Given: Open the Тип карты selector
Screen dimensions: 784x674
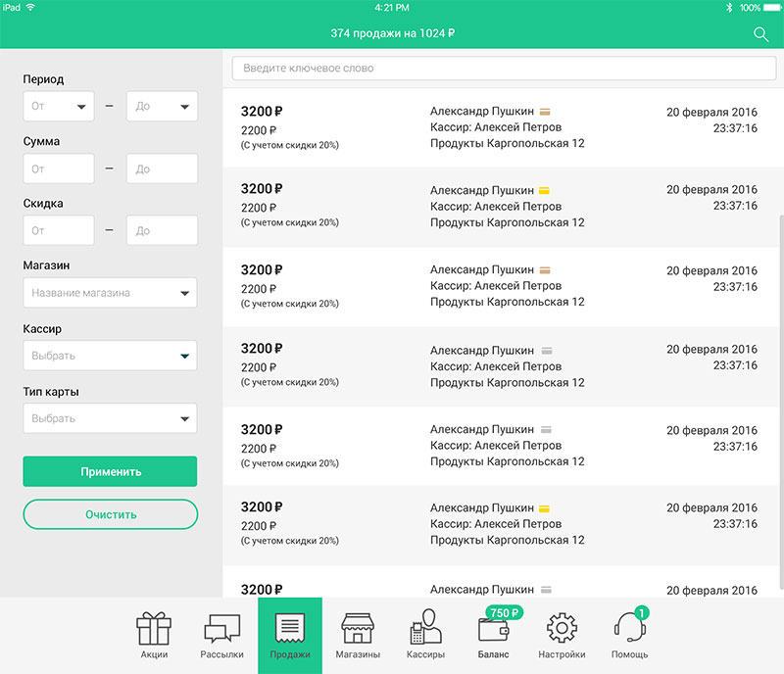Looking at the screenshot, I should click(x=110, y=417).
